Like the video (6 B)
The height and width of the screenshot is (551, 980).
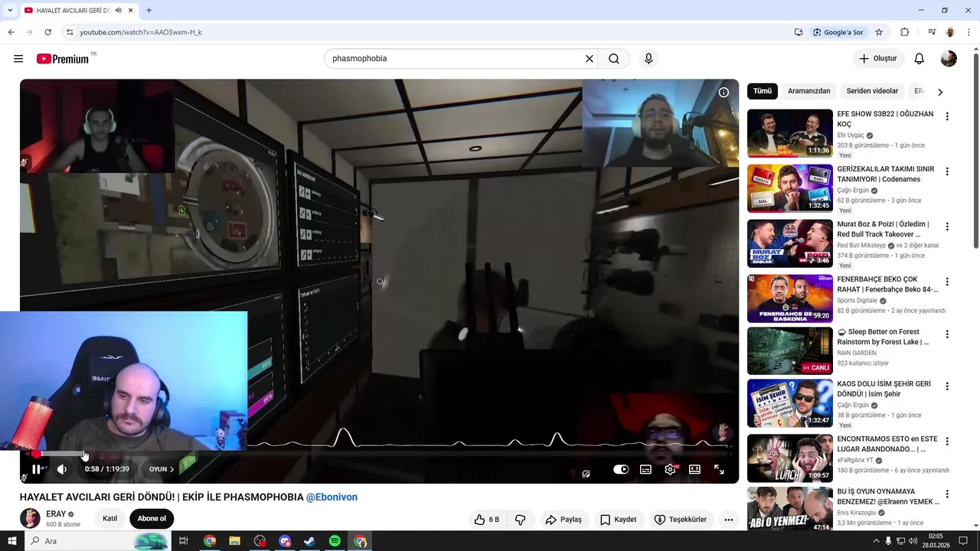[487, 520]
